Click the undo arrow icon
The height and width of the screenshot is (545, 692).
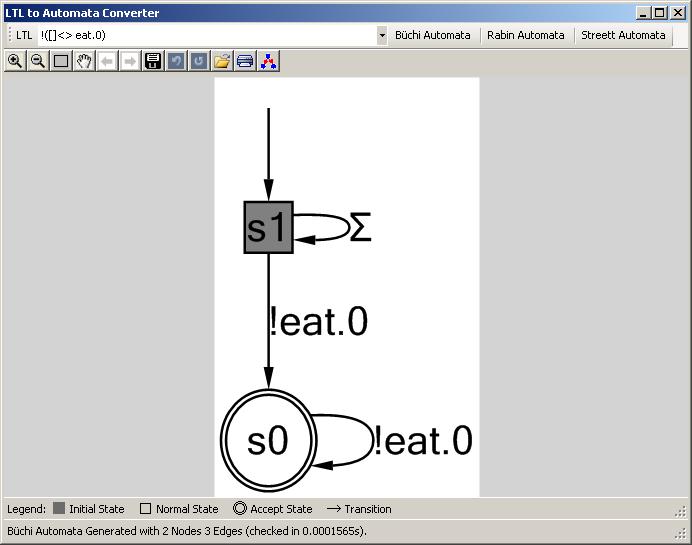[176, 61]
